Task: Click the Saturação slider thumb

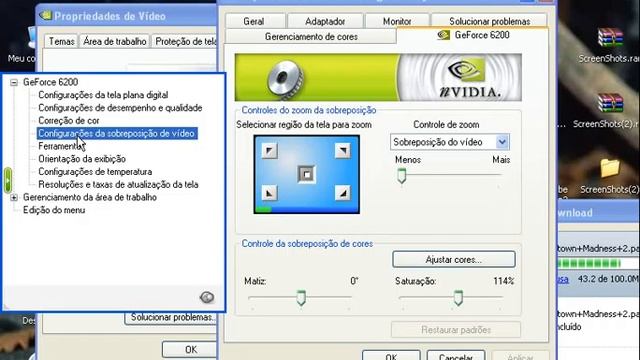Action: coord(458,298)
